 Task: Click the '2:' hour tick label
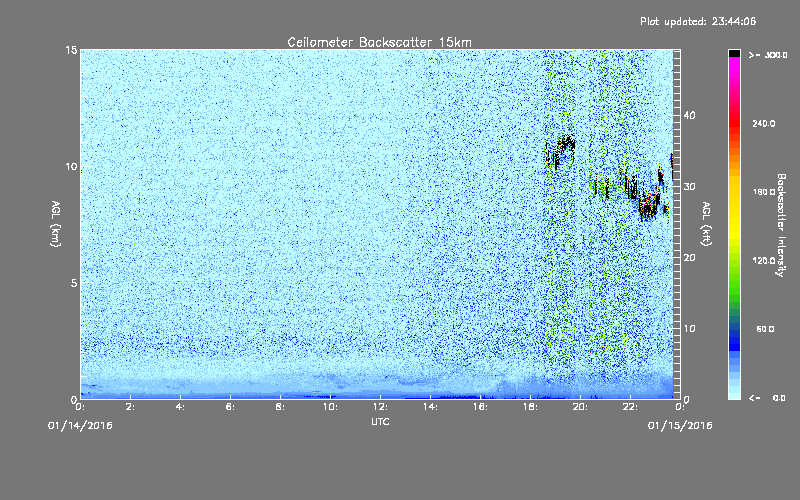click(130, 407)
